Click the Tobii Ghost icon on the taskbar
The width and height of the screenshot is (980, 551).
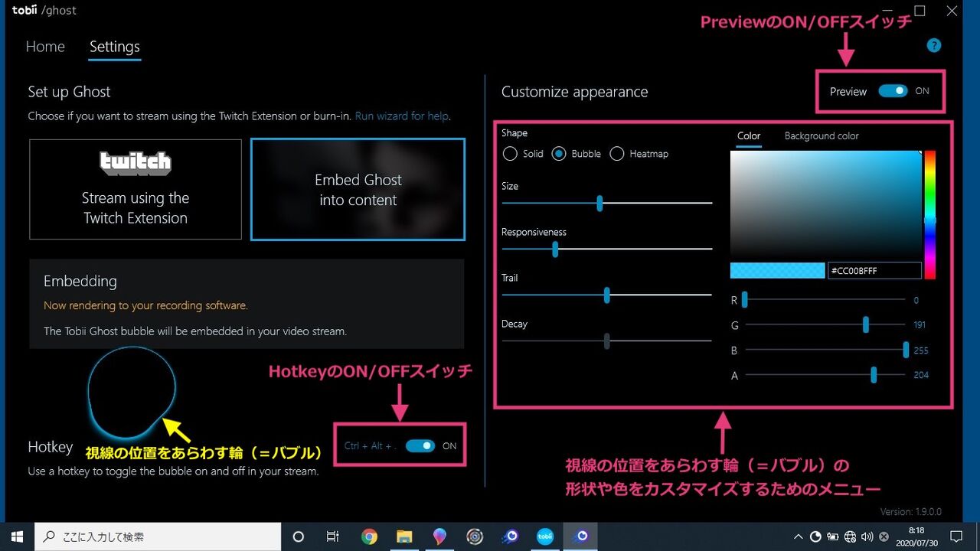pos(580,536)
